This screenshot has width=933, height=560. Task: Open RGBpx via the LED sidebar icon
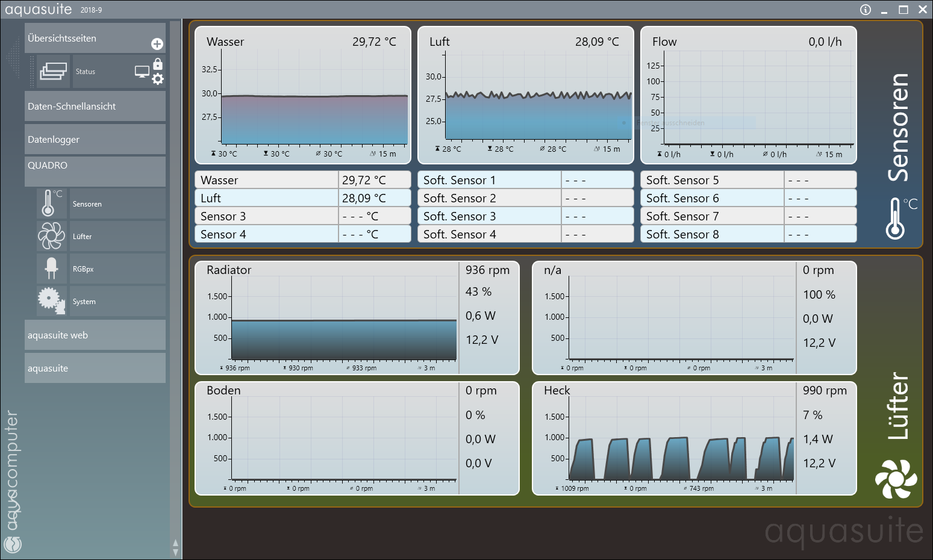point(51,268)
